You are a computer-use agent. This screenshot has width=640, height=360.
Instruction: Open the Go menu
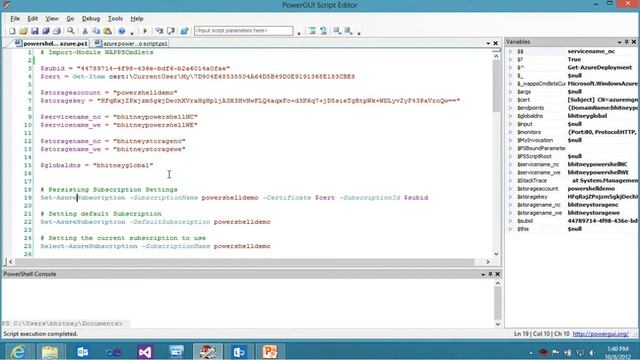(70, 19)
